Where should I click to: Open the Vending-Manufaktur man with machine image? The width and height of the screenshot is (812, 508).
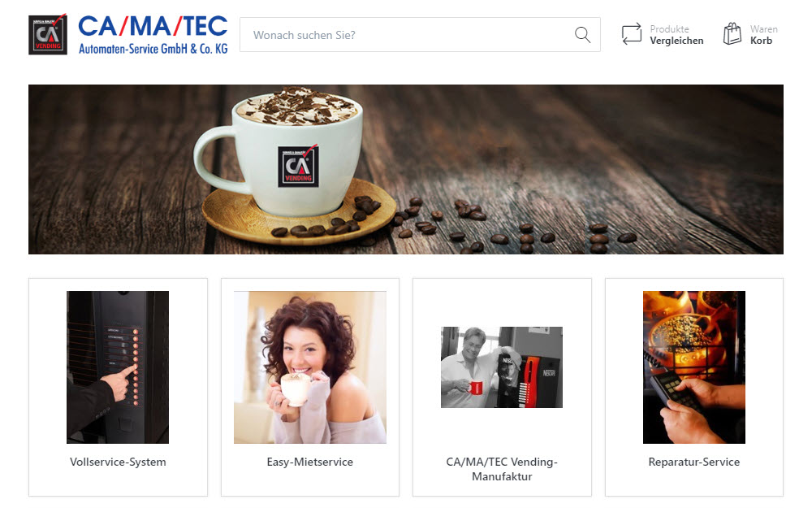tap(501, 367)
